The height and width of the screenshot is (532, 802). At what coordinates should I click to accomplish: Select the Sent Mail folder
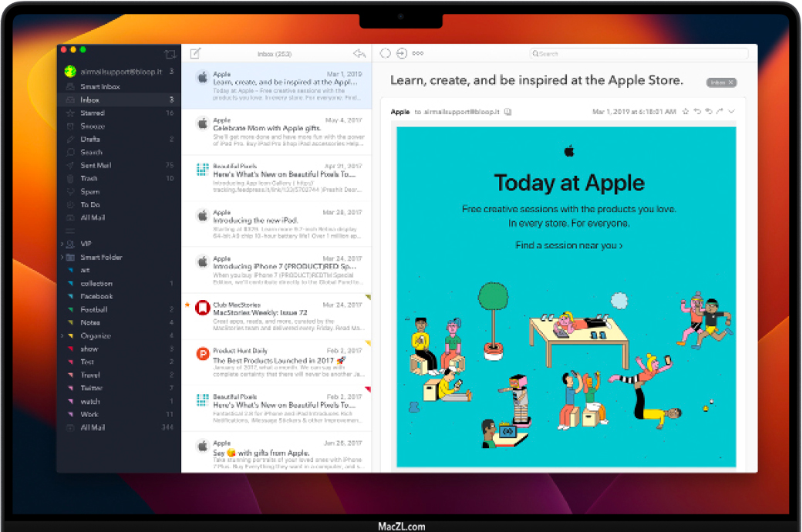coord(96,165)
